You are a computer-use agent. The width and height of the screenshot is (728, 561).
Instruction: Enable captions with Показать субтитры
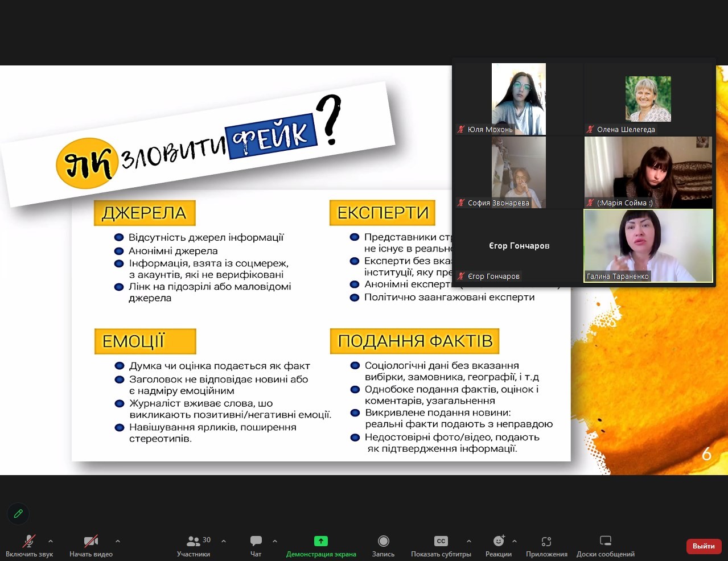441,546
